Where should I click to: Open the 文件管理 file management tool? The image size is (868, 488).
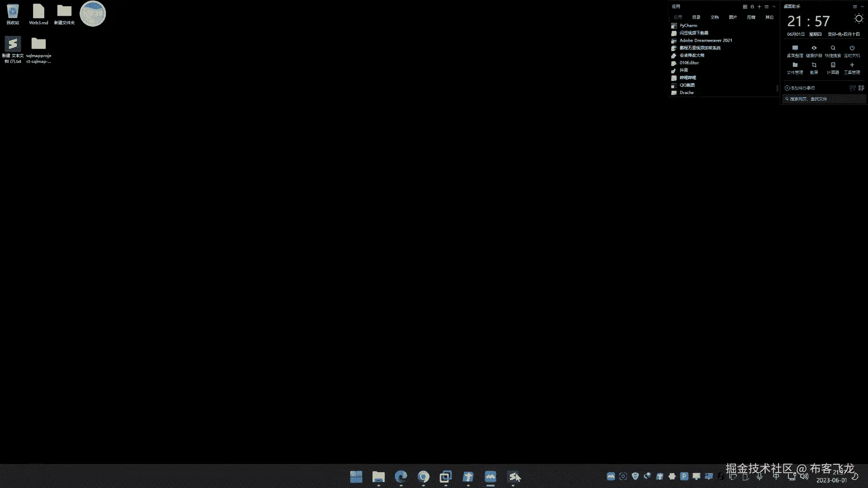click(x=795, y=65)
